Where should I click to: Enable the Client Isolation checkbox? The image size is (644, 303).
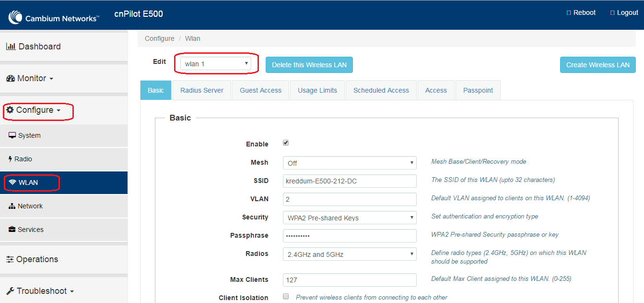(x=286, y=297)
